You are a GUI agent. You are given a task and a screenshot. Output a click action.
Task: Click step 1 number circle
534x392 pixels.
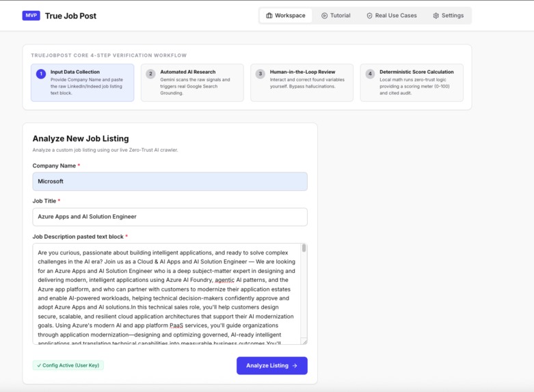(41, 74)
